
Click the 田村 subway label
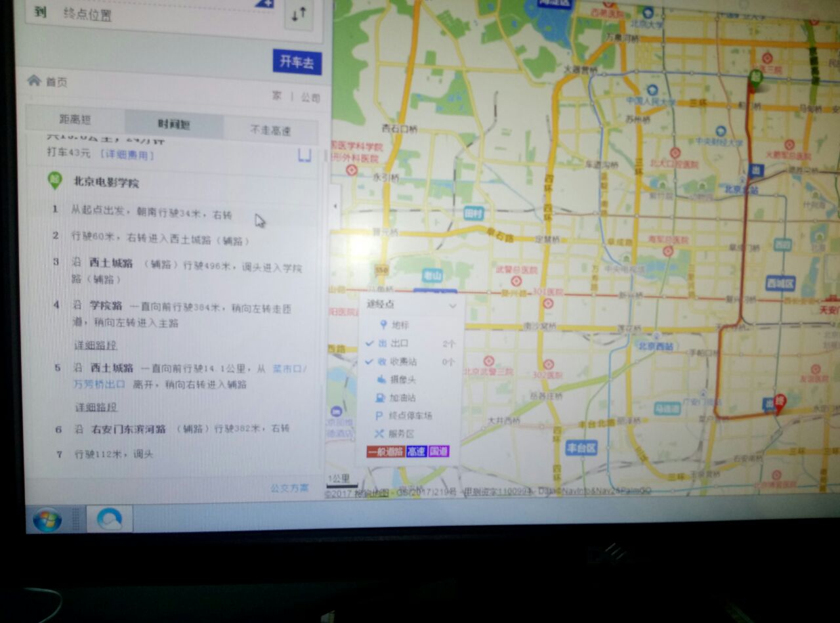point(473,213)
